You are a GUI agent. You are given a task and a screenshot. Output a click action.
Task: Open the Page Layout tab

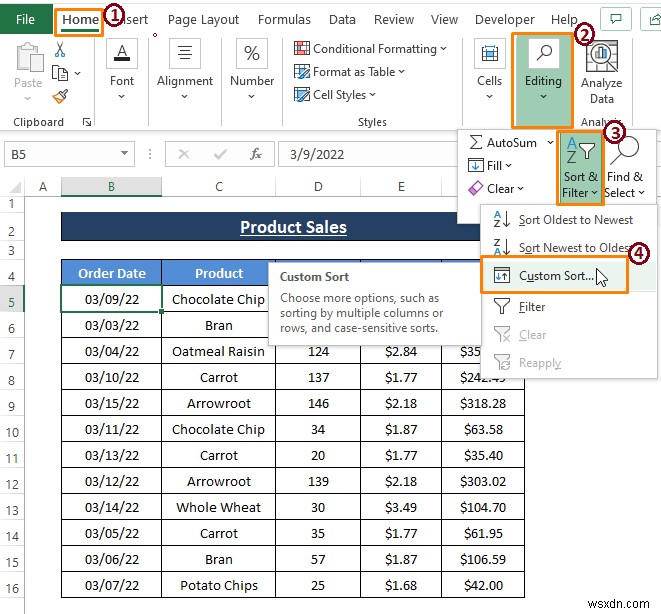pos(203,19)
